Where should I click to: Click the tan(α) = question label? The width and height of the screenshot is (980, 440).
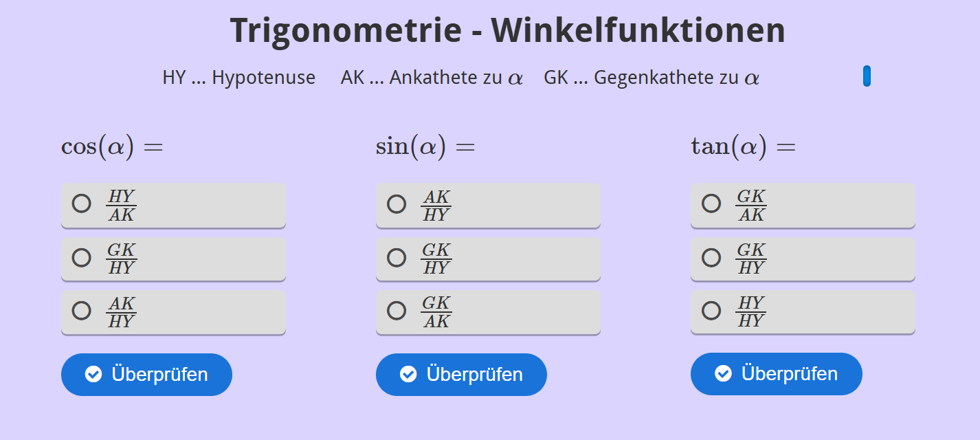coord(743,147)
